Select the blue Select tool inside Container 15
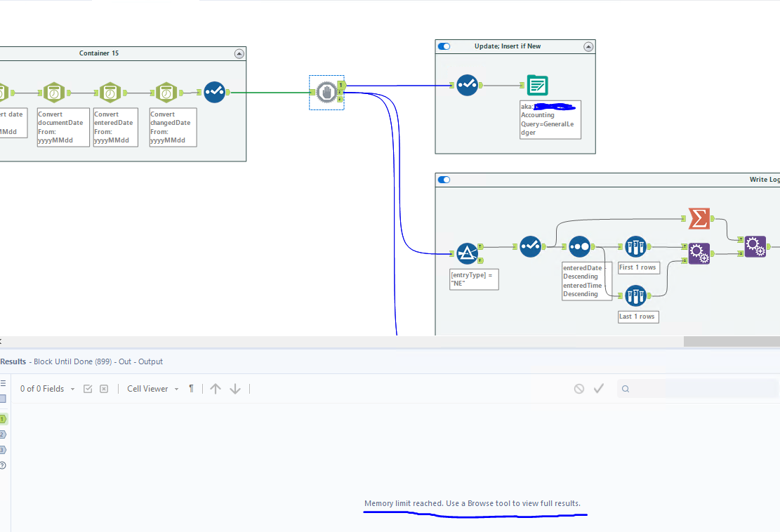The height and width of the screenshot is (532, 780). tap(215, 91)
